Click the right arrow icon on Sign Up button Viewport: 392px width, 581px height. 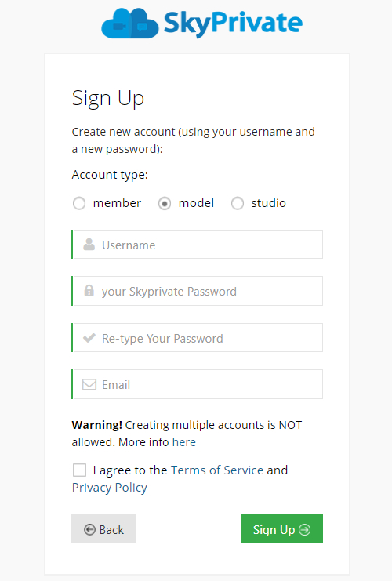[304, 529]
